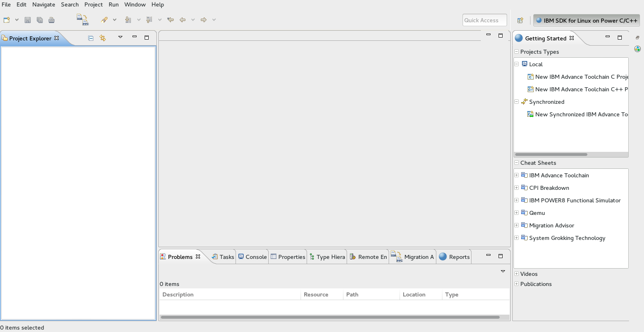Open the Search flashlight dropdown arrow

coord(115,20)
